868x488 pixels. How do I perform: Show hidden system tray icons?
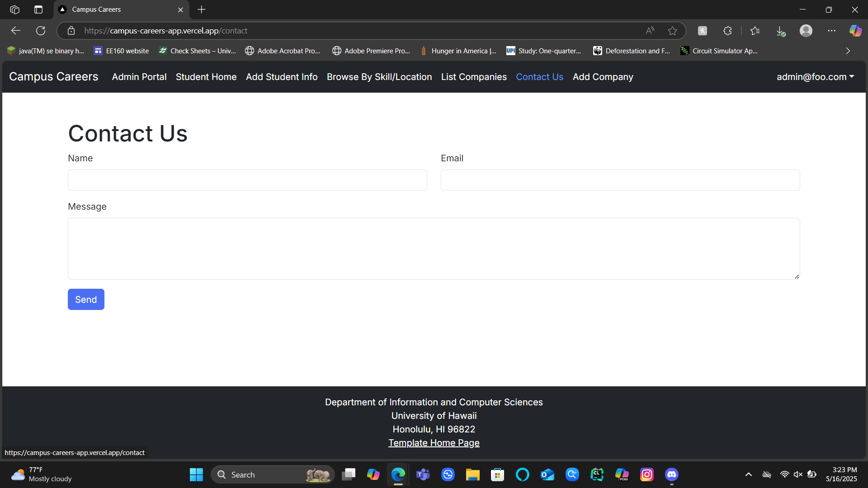(x=748, y=474)
